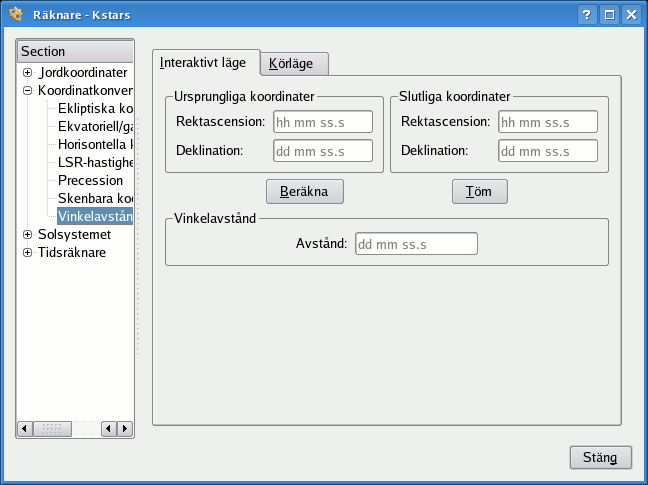The width and height of the screenshot is (648, 485).
Task: Close dialog with the Stäng button
Action: pos(600,458)
